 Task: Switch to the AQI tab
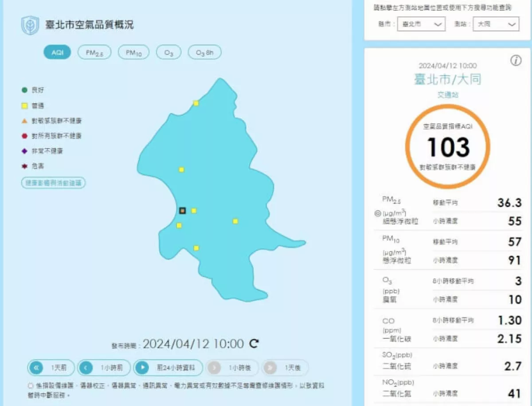pyautogui.click(x=57, y=52)
